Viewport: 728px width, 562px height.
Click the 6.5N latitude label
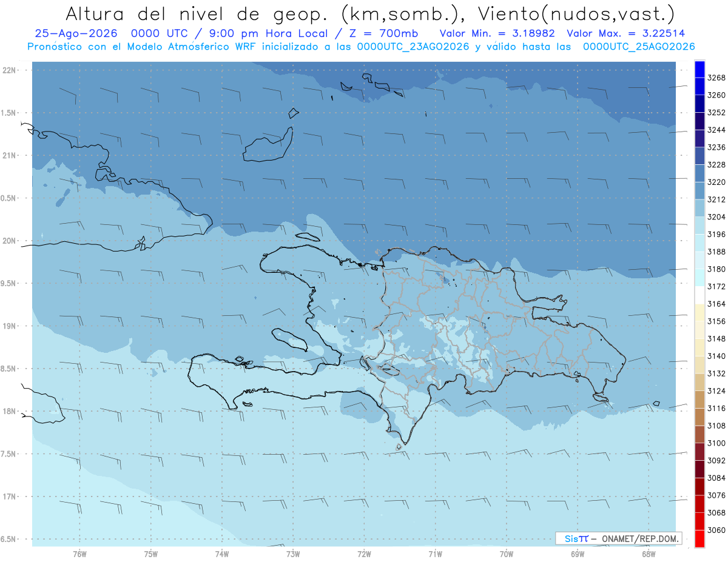[9, 540]
